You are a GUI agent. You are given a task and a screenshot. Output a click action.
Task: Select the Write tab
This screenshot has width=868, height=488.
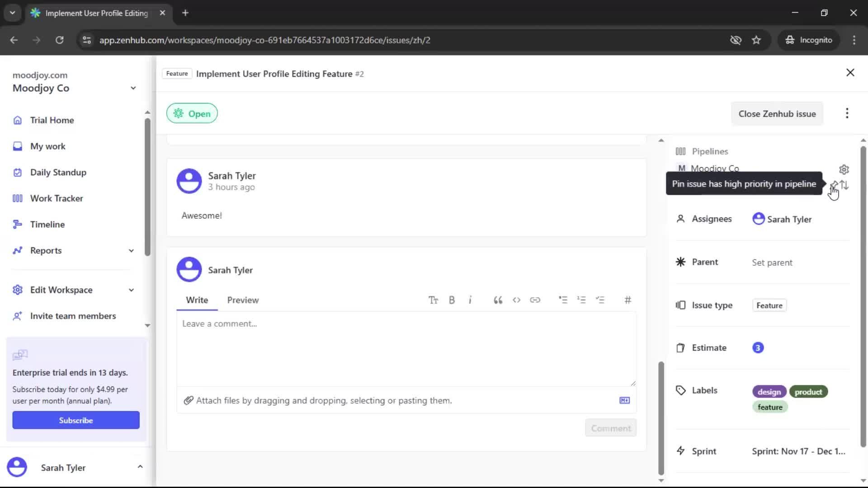coord(197,300)
